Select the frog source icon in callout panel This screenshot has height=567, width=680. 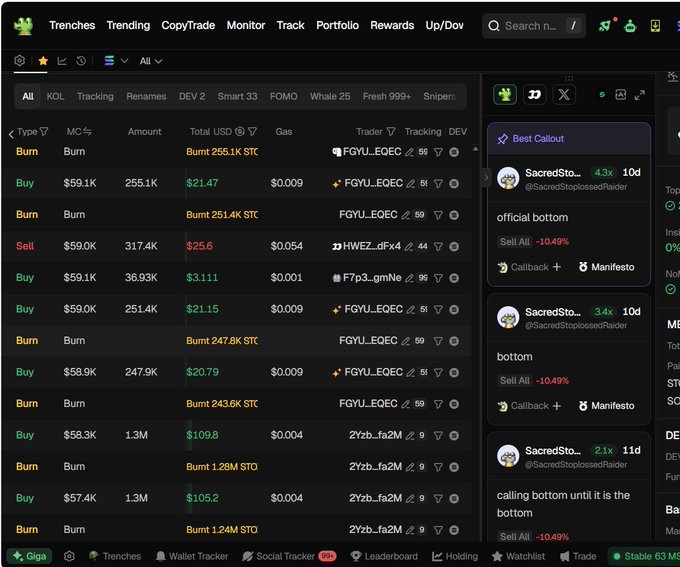[x=505, y=95]
